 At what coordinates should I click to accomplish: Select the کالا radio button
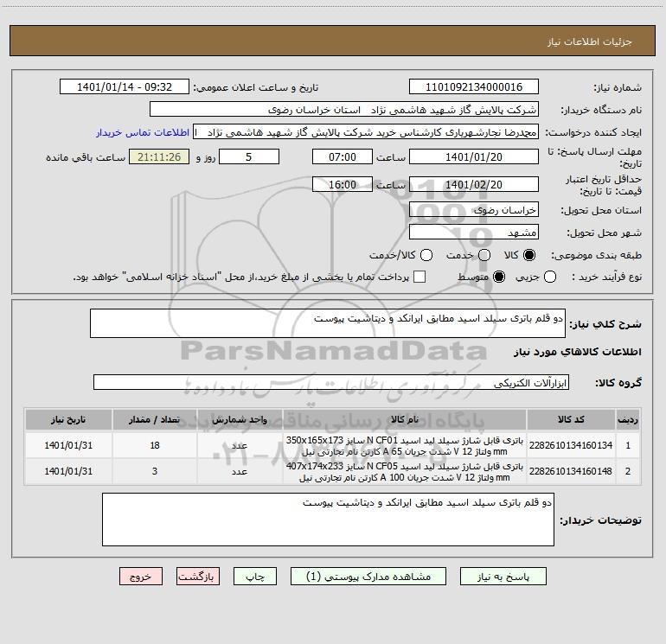pos(529,255)
